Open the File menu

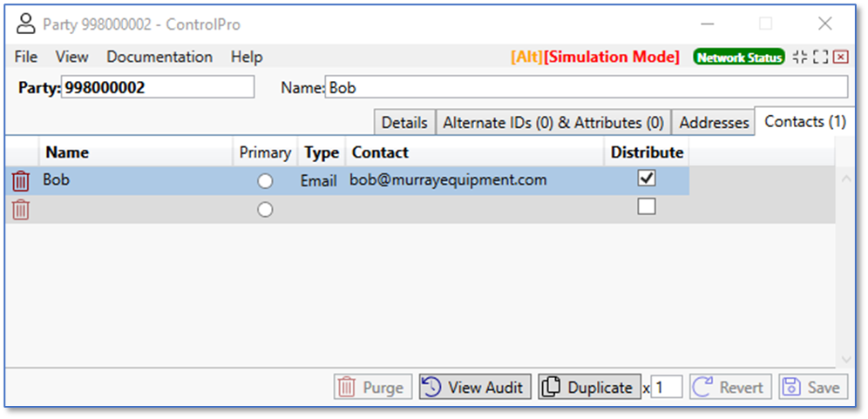pos(26,57)
